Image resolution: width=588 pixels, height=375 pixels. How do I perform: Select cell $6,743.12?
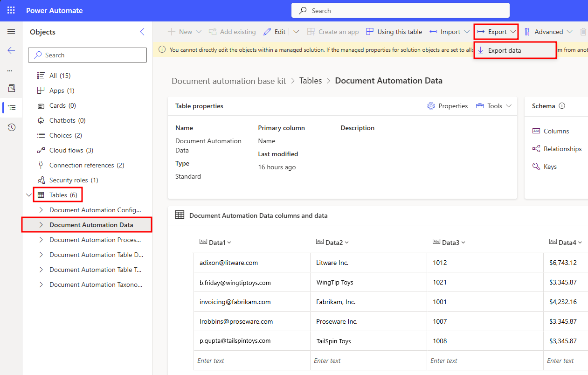point(566,263)
